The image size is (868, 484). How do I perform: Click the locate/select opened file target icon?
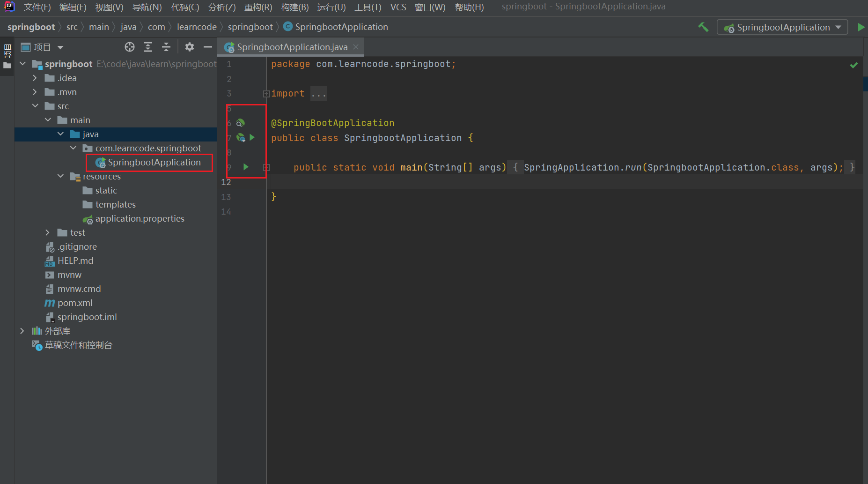click(x=130, y=47)
